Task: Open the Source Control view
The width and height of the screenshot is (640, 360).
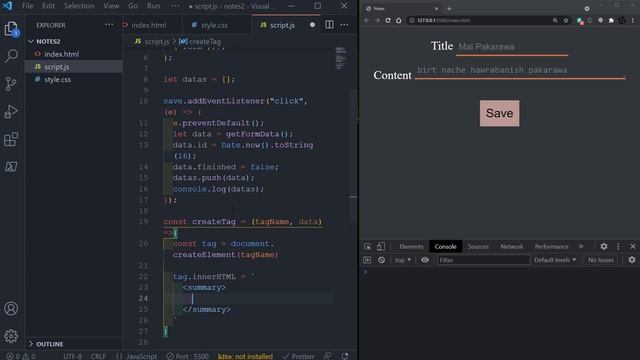Action: coord(11,83)
